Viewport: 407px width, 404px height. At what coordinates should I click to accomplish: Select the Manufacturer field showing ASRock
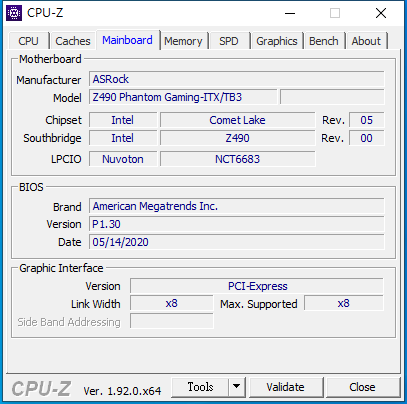[237, 79]
